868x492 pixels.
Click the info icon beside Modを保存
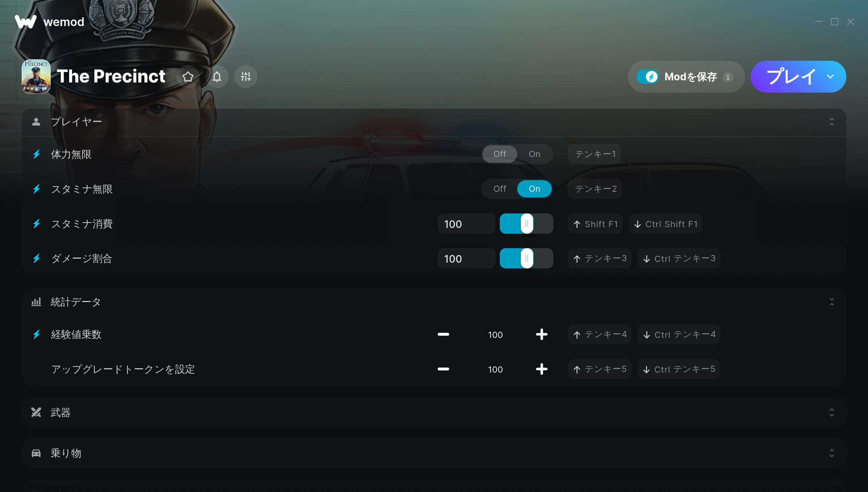[728, 77]
